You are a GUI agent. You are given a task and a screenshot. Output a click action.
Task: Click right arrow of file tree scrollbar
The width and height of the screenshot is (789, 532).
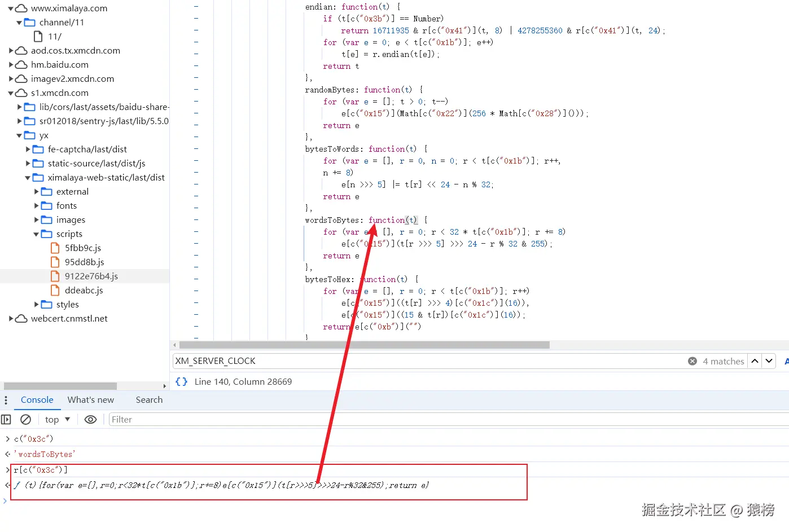coord(165,386)
